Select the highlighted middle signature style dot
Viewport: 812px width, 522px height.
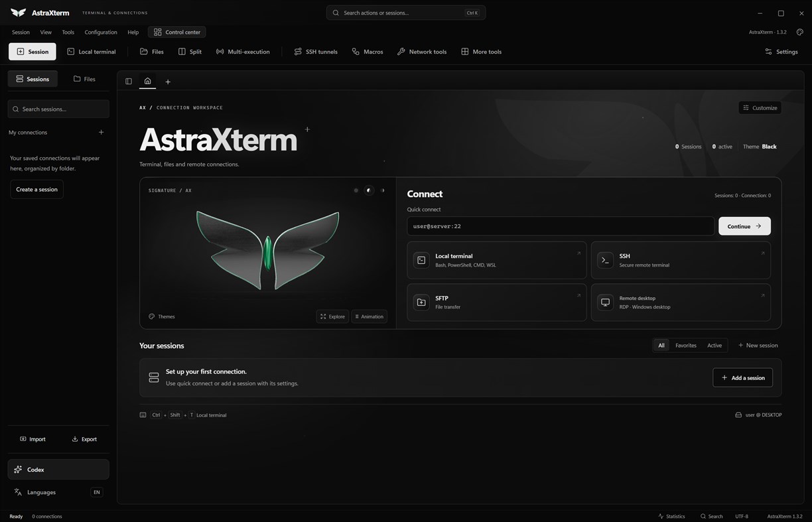pos(369,190)
